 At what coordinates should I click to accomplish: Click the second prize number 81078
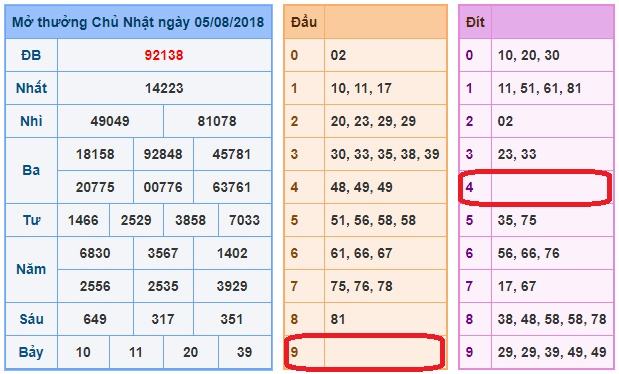pyautogui.click(x=217, y=121)
